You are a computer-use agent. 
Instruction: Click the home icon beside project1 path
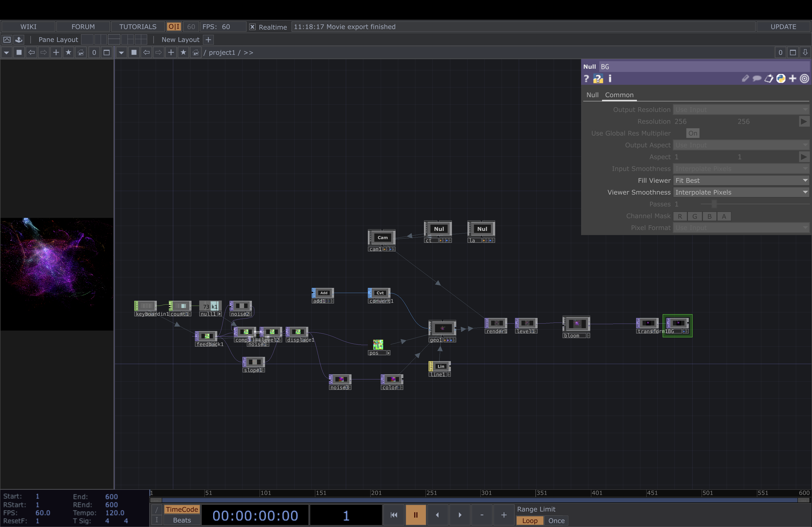[195, 53]
